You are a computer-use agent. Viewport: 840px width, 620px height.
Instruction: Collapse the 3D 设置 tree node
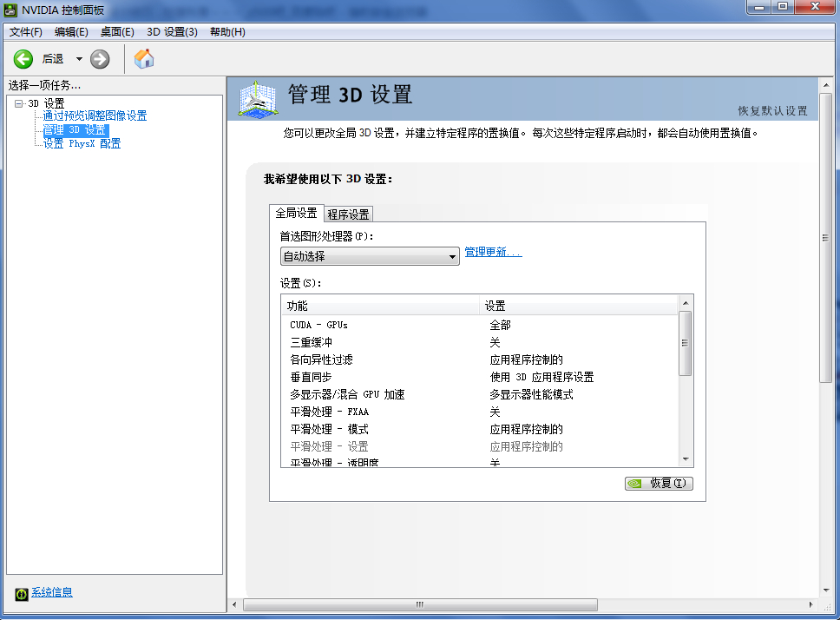pyautogui.click(x=19, y=103)
